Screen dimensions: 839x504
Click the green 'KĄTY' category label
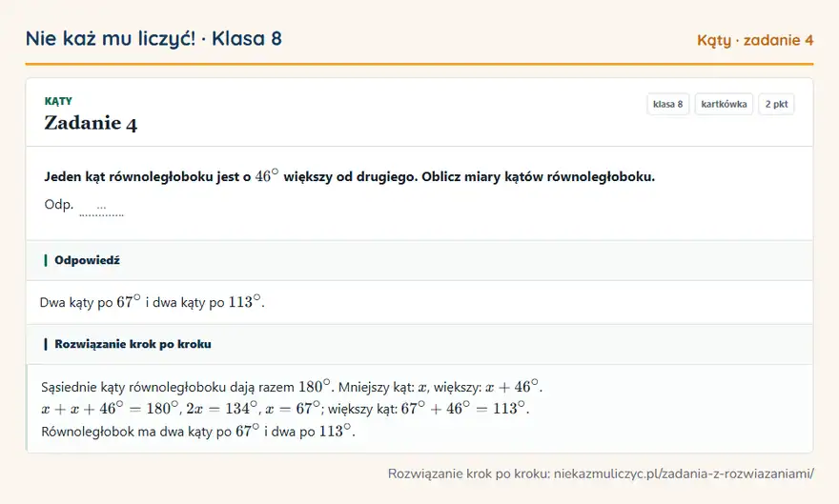coord(58,101)
